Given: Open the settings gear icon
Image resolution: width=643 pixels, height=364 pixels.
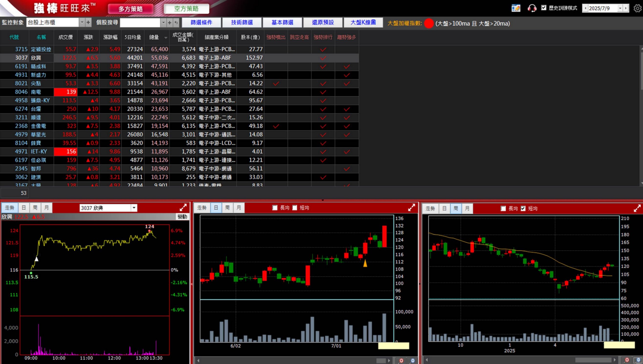Looking at the screenshot, I should click(x=637, y=8).
